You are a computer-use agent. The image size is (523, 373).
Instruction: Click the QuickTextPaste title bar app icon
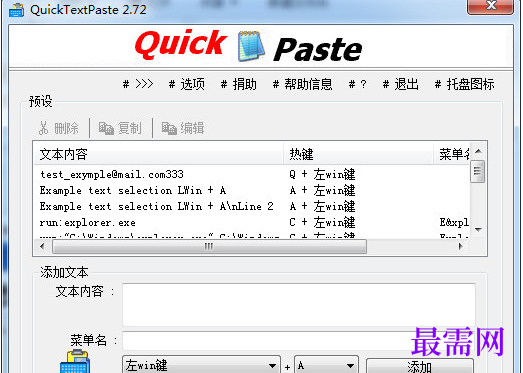click(16, 10)
